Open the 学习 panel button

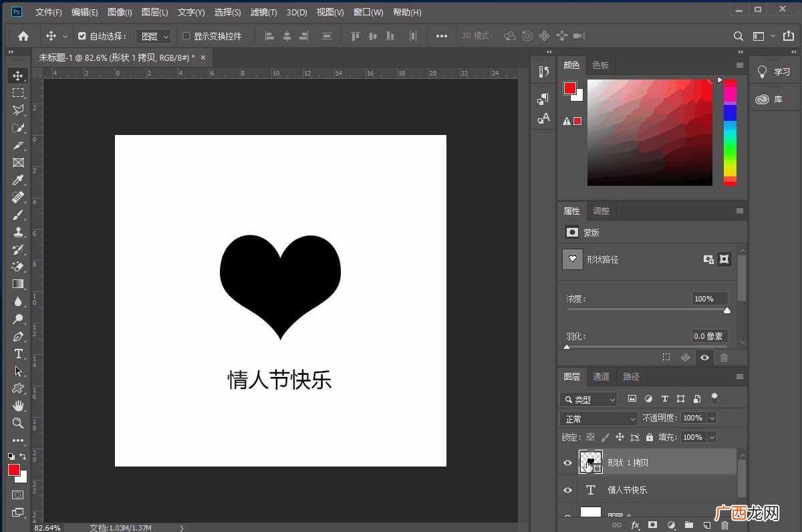773,72
